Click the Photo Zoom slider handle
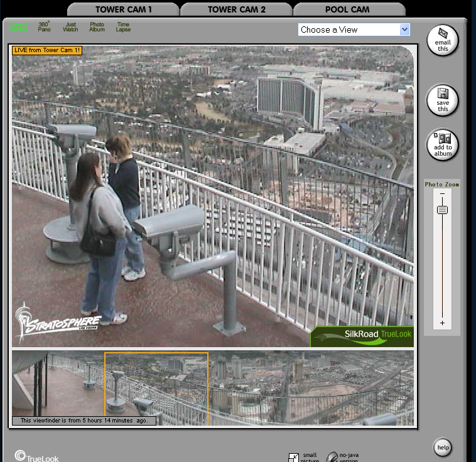Viewport: 476px width, 462px height. (442, 210)
